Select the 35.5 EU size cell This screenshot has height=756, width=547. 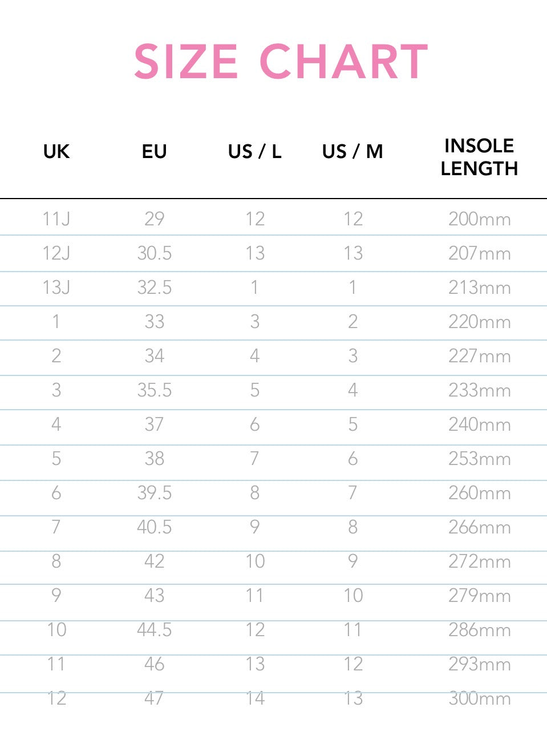tap(154, 390)
